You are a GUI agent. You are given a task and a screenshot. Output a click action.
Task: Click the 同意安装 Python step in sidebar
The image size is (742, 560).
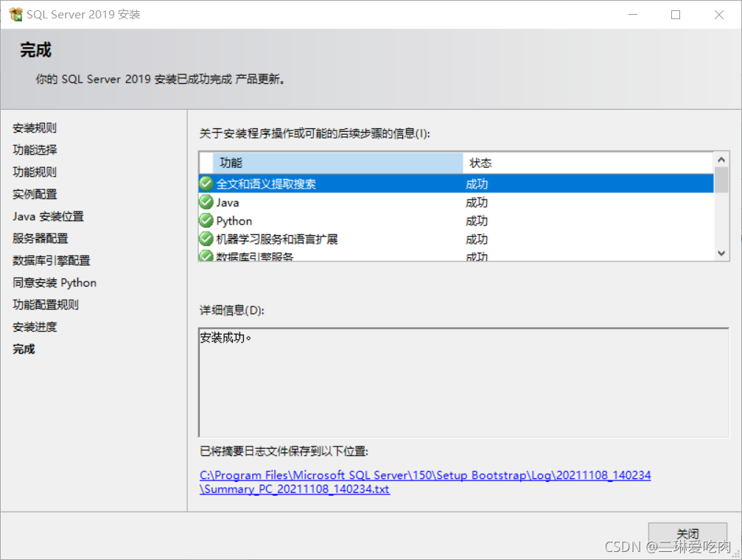[55, 283]
